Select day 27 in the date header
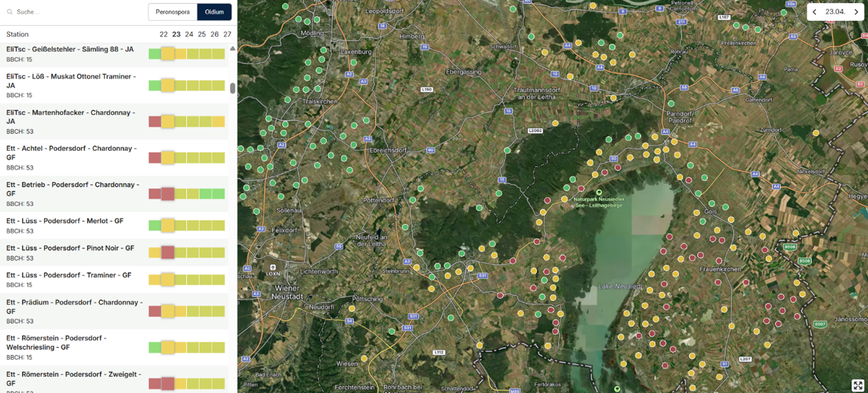This screenshot has height=393, width=868. tap(227, 34)
